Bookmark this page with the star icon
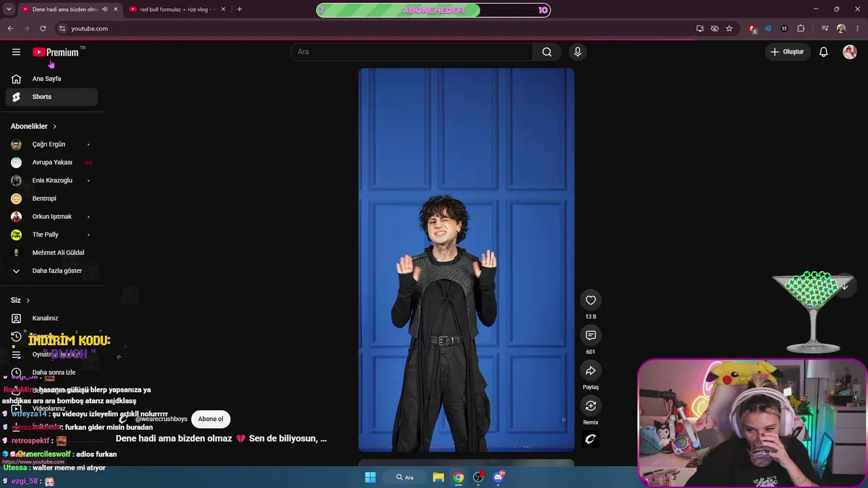Image resolution: width=868 pixels, height=488 pixels. [x=729, y=28]
